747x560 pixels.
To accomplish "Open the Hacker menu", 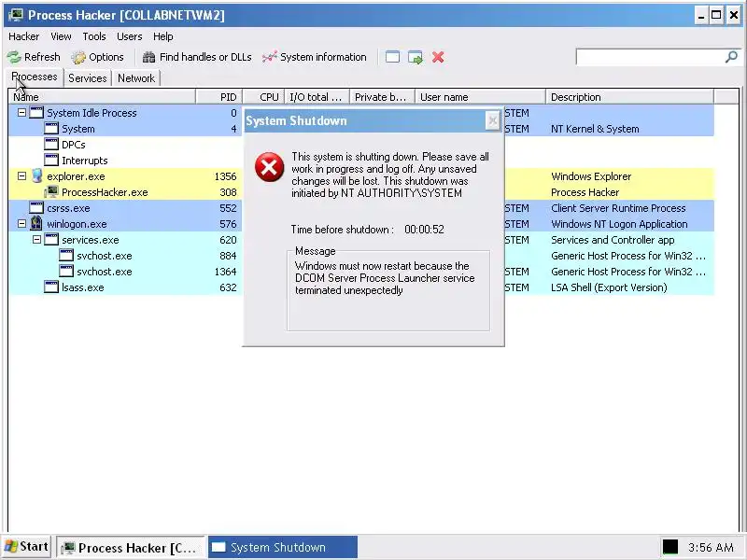I will [x=24, y=36].
